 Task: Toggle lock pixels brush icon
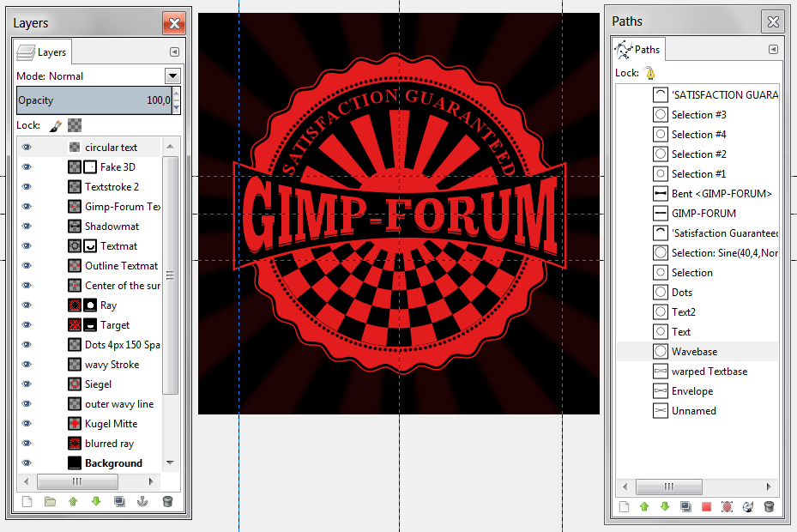click(x=56, y=125)
